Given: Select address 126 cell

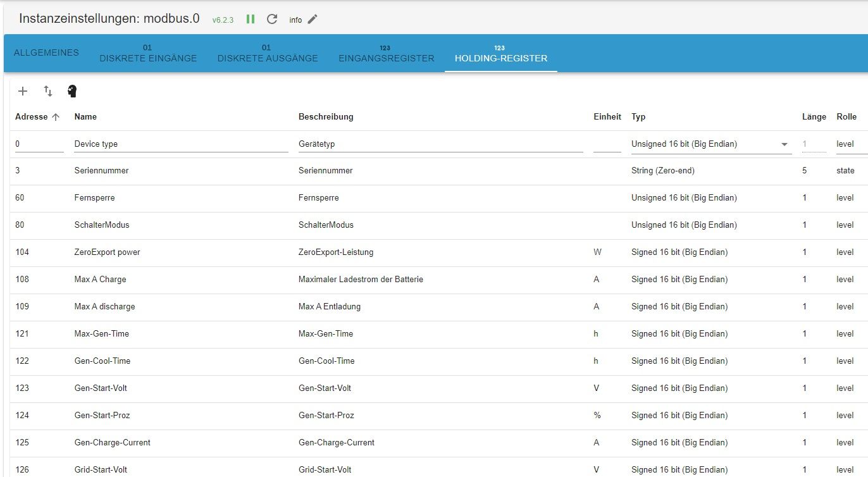Looking at the screenshot, I should pos(22,470).
